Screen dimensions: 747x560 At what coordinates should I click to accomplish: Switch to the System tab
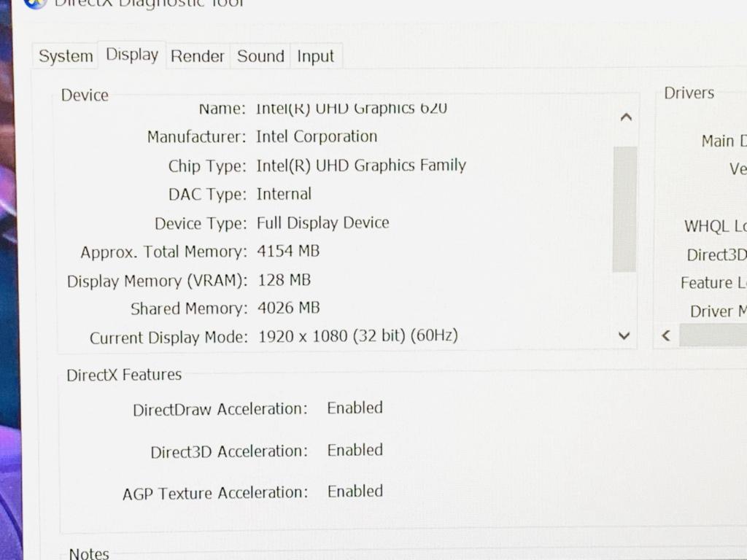(x=65, y=56)
